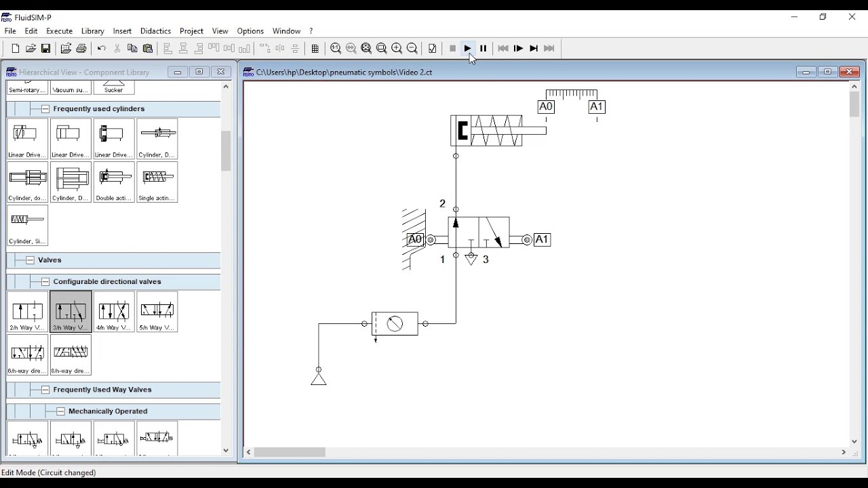Collapse Frequently used cylinders group

point(45,109)
